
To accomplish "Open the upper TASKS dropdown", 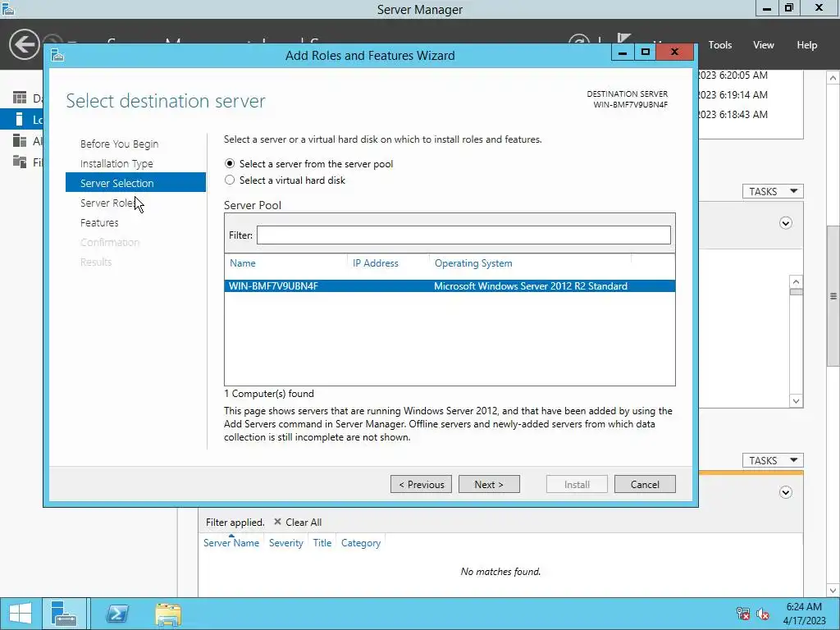I will tap(773, 191).
